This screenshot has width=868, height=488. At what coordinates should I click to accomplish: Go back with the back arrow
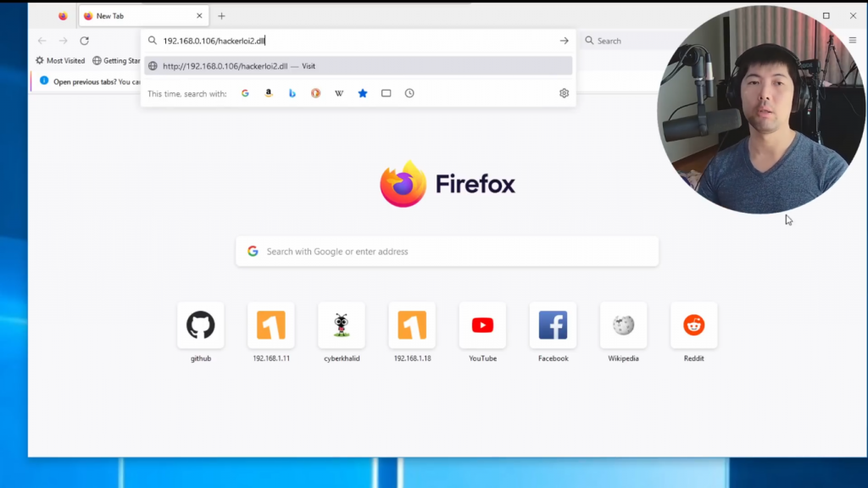click(42, 41)
